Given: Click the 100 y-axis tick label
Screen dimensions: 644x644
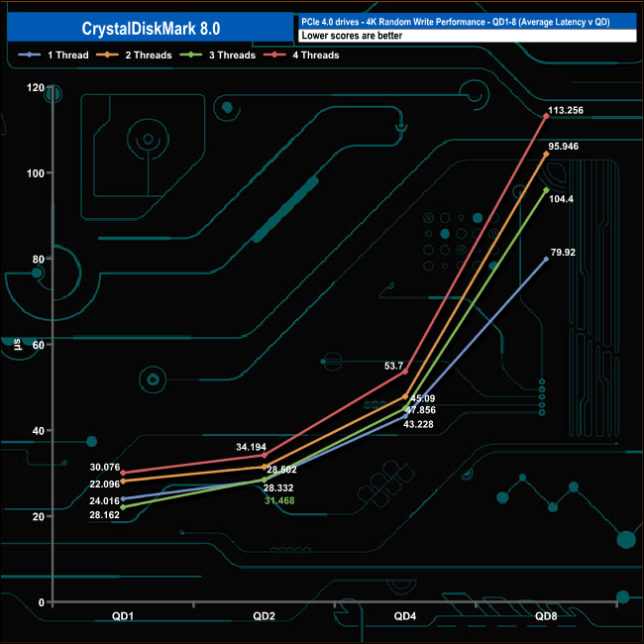Looking at the screenshot, I should click(36, 173).
